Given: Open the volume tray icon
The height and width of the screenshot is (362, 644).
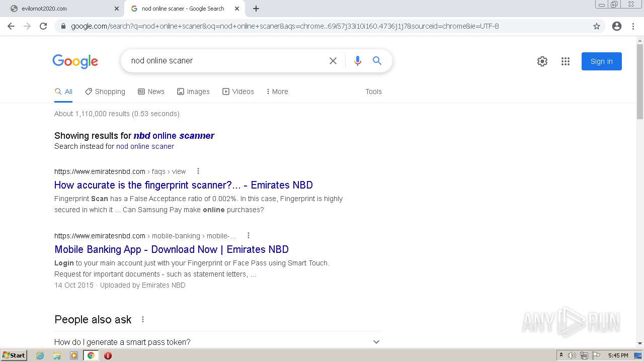Looking at the screenshot, I should [x=572, y=355].
